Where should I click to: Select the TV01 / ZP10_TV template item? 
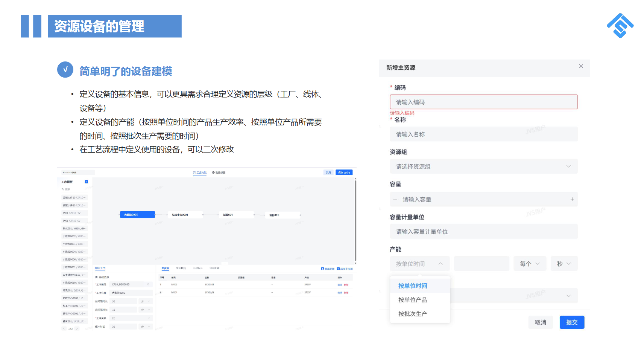[x=74, y=213]
